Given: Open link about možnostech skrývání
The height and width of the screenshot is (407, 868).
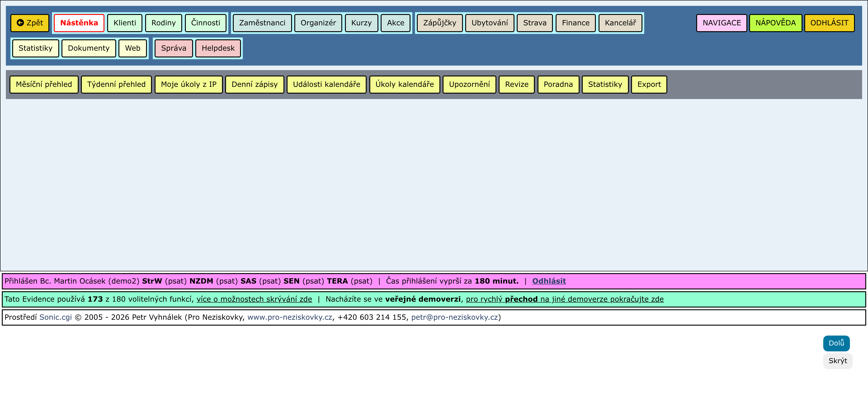Looking at the screenshot, I should (x=254, y=299).
